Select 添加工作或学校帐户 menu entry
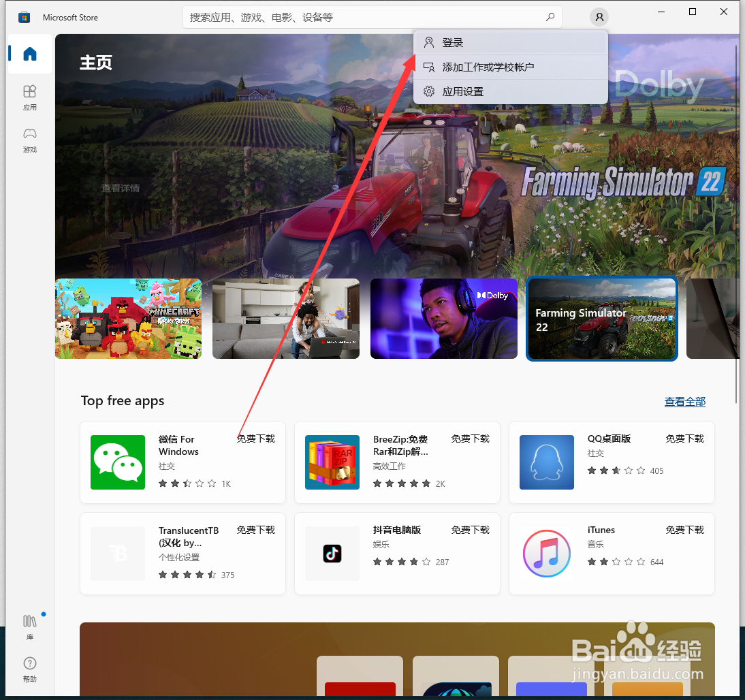 pyautogui.click(x=511, y=67)
